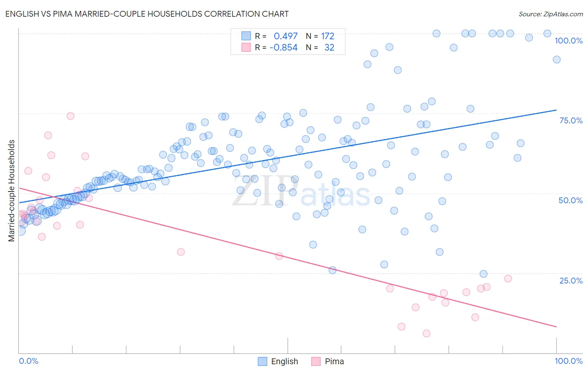
Task: Click the pink swatch in correlation box
Action: (x=246, y=48)
